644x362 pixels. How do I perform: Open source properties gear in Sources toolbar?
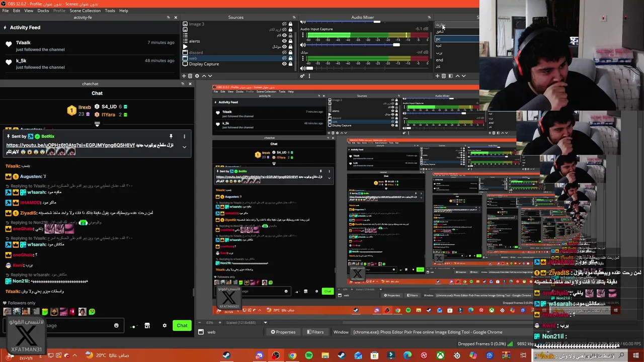tap(197, 76)
